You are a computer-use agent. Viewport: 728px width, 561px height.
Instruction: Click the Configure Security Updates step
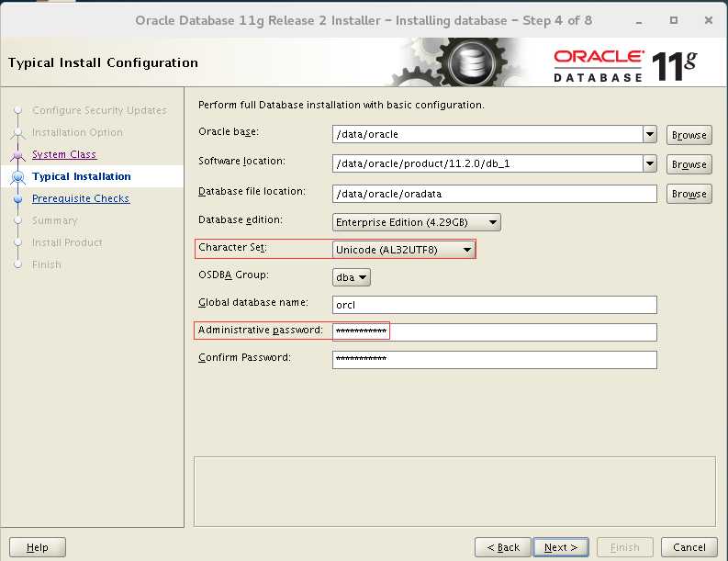click(x=99, y=110)
